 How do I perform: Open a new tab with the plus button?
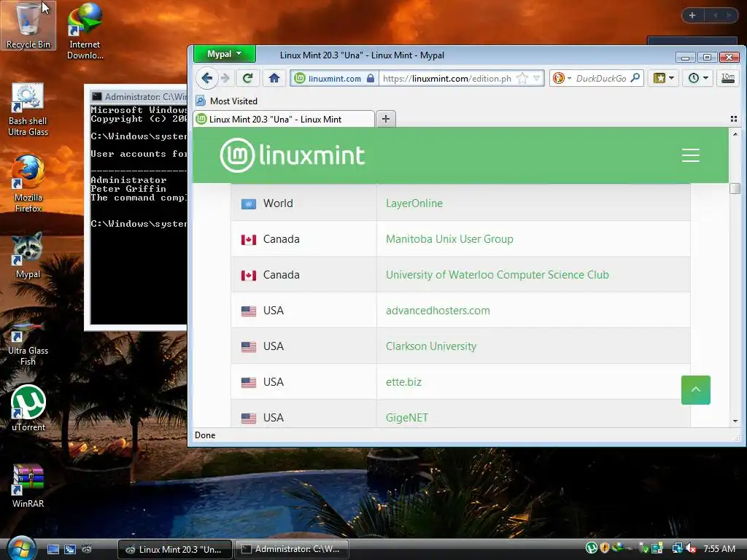pyautogui.click(x=386, y=119)
